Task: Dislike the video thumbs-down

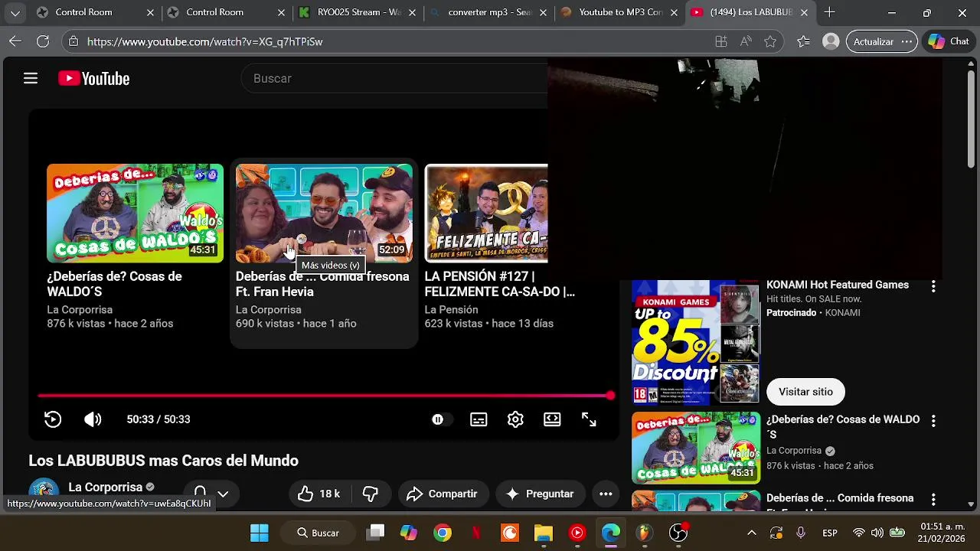Action: (371, 494)
